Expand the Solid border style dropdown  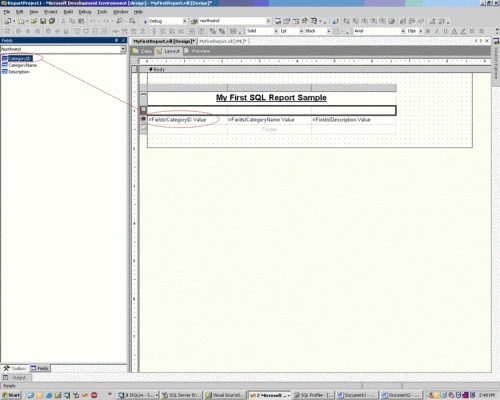(276, 31)
